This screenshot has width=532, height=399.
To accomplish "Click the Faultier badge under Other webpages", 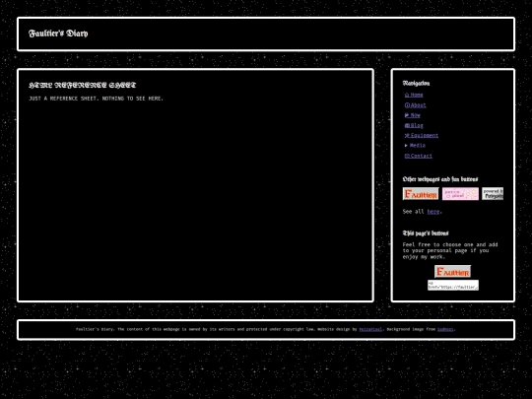I will 421,194.
